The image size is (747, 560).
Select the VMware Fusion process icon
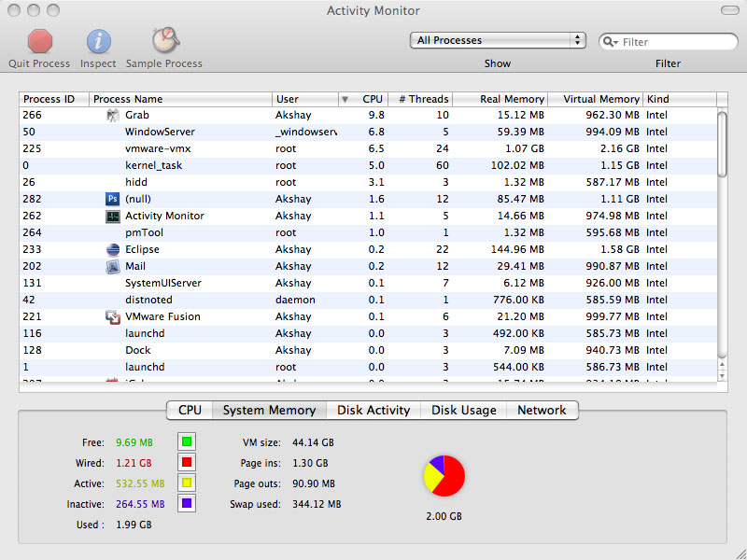(x=112, y=316)
